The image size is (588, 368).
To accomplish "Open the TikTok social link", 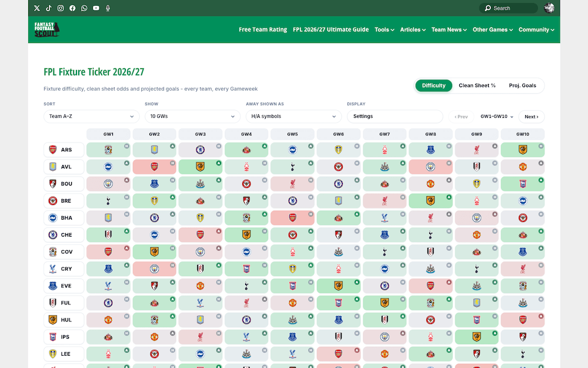I will tap(49, 8).
